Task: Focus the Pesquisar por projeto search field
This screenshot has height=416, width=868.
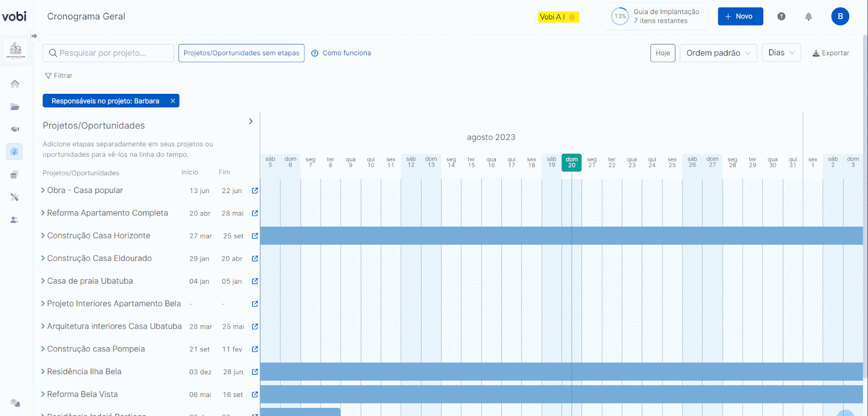Action: coord(108,53)
